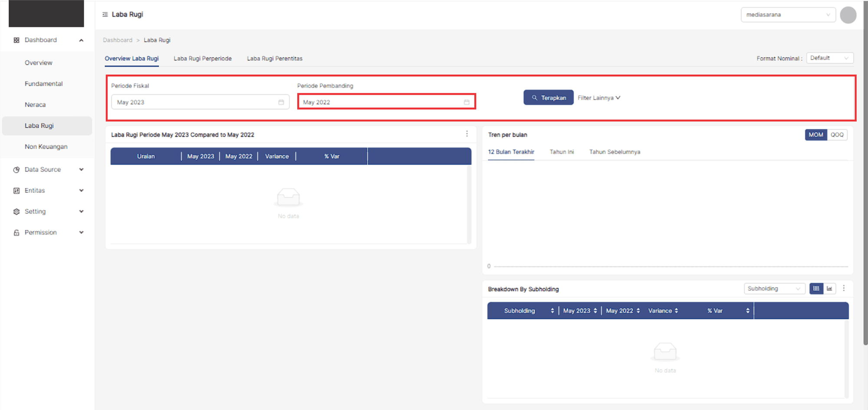This screenshot has width=868, height=410.
Task: Switch to Laba Rugi Perperiode tab
Action: (203, 59)
